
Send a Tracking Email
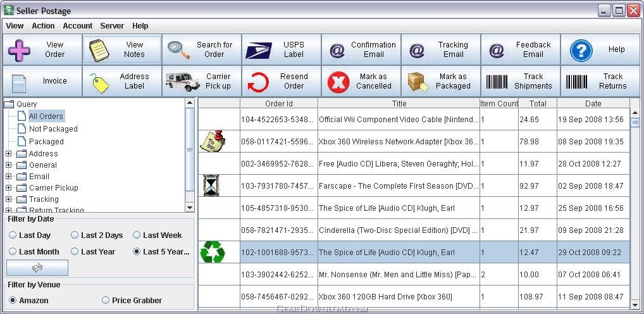pos(441,49)
